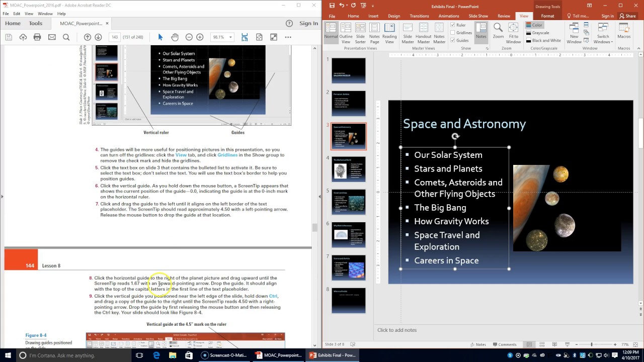Open the Macros button in the ribbon
The width and height of the screenshot is (644, 362).
624,32
